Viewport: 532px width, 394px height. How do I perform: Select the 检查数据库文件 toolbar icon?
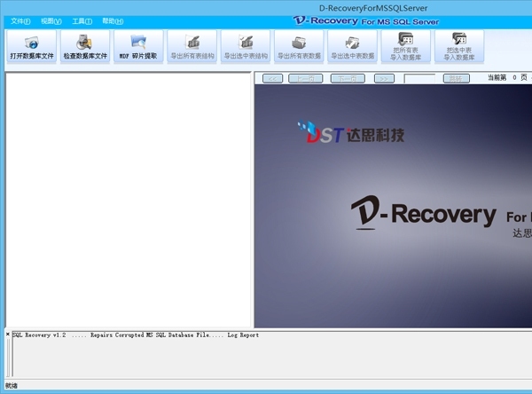point(85,46)
